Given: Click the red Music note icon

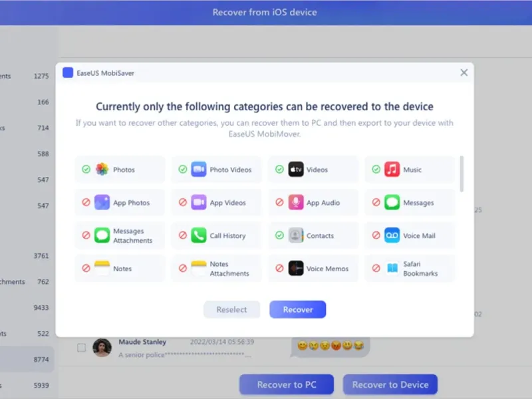Looking at the screenshot, I should 392,169.
